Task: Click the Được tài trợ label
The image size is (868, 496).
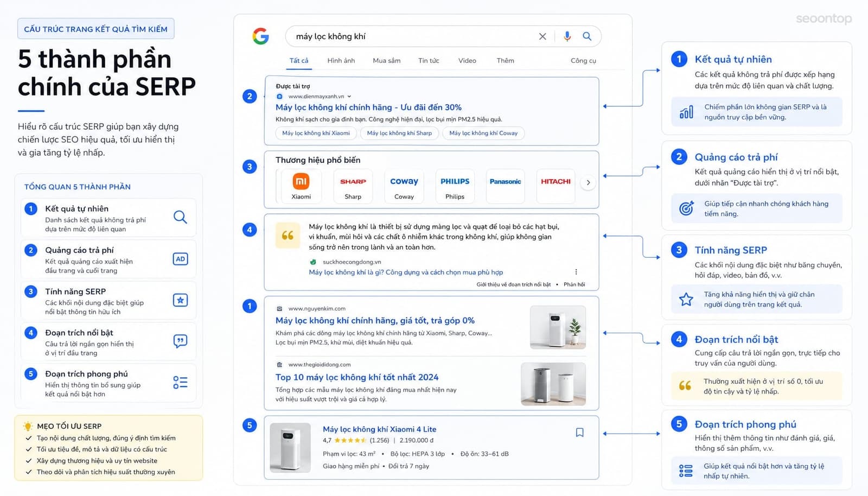Action: [x=293, y=86]
